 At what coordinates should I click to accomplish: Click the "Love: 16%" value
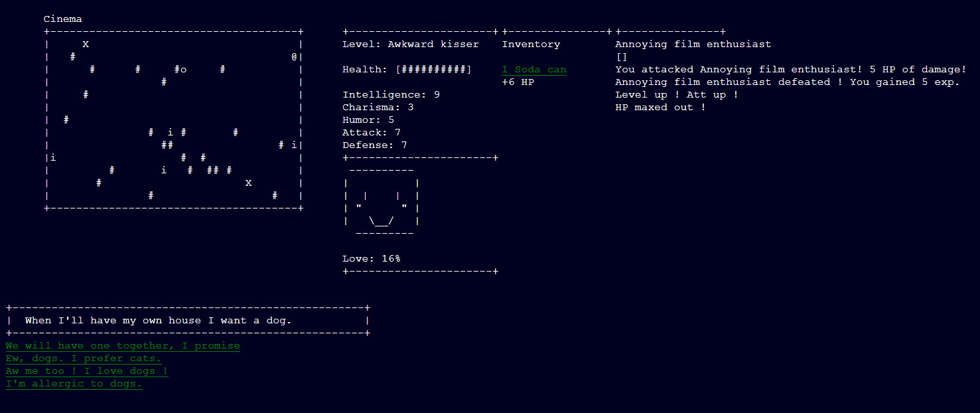[372, 259]
